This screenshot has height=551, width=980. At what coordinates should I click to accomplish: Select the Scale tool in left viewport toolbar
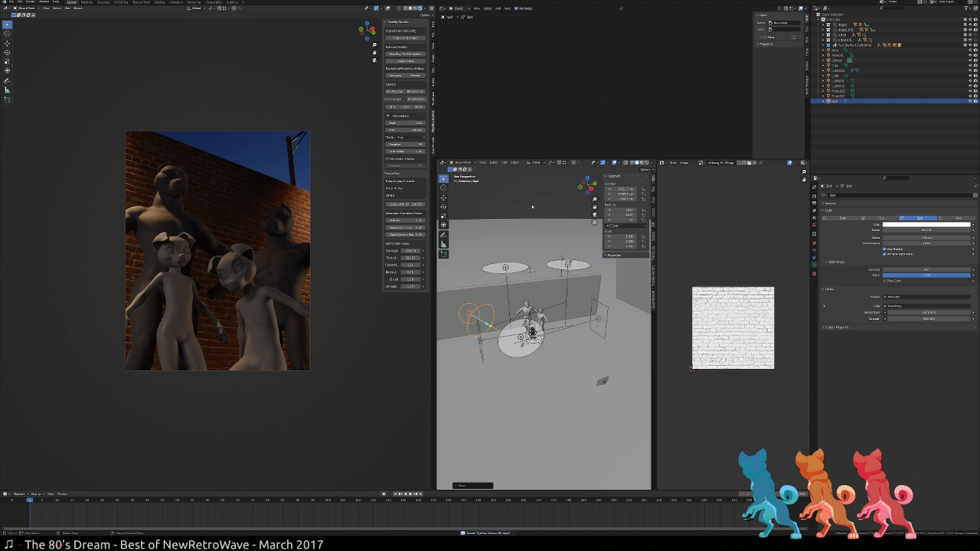point(7,61)
